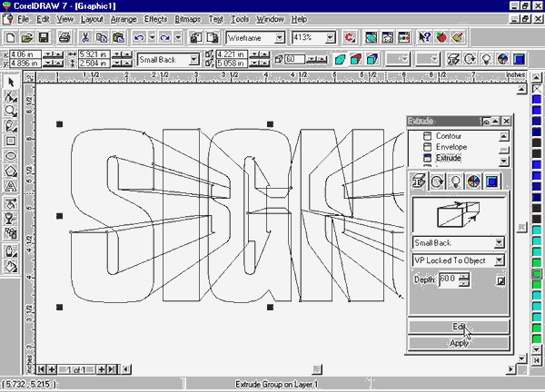Click the Copy icon
Screen dimensions: 545x392
(x=102, y=37)
